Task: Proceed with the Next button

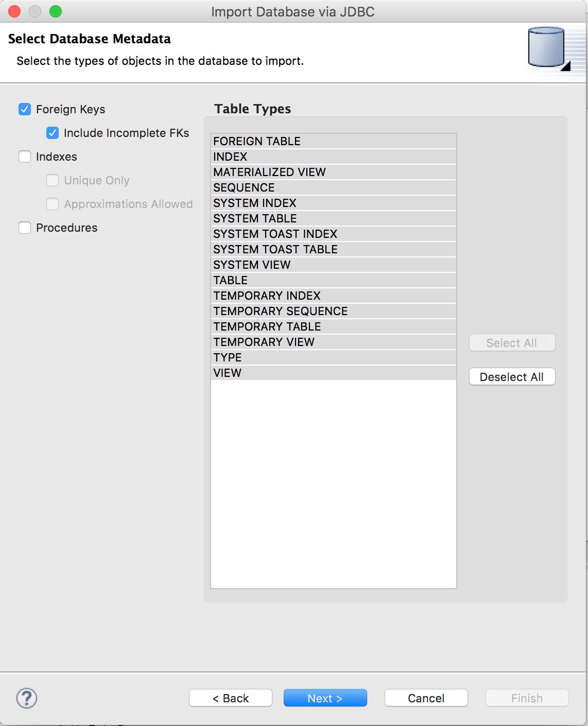Action: (x=325, y=698)
